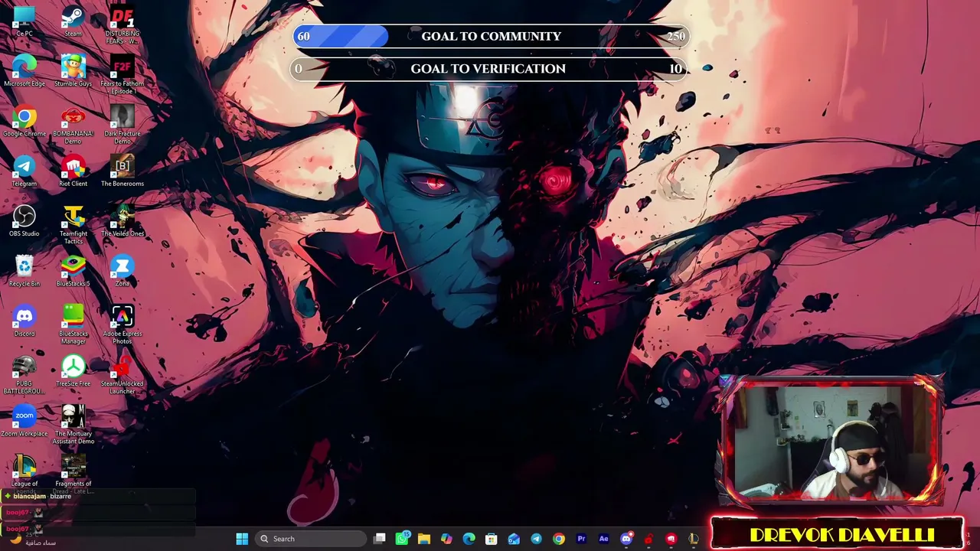This screenshot has height=551, width=980.
Task: Launch After Effects from taskbar
Action: (x=603, y=539)
